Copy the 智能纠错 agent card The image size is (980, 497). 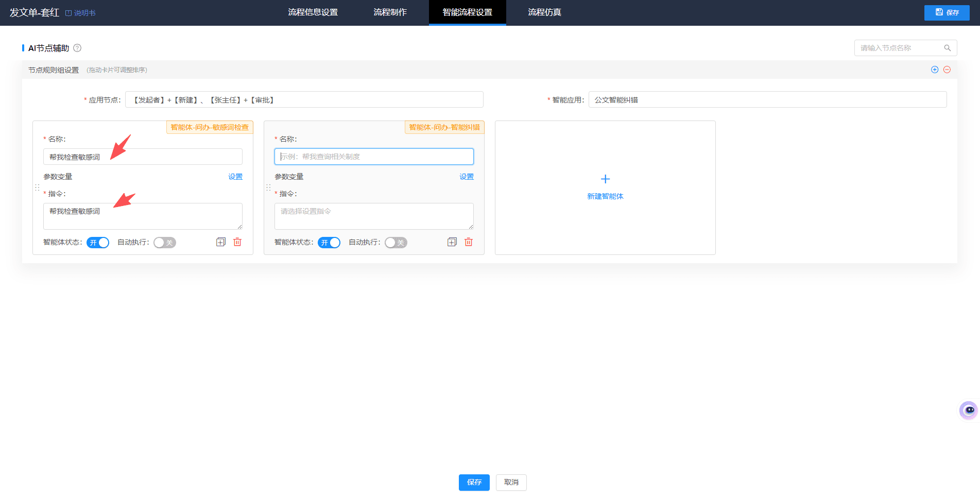coord(452,242)
